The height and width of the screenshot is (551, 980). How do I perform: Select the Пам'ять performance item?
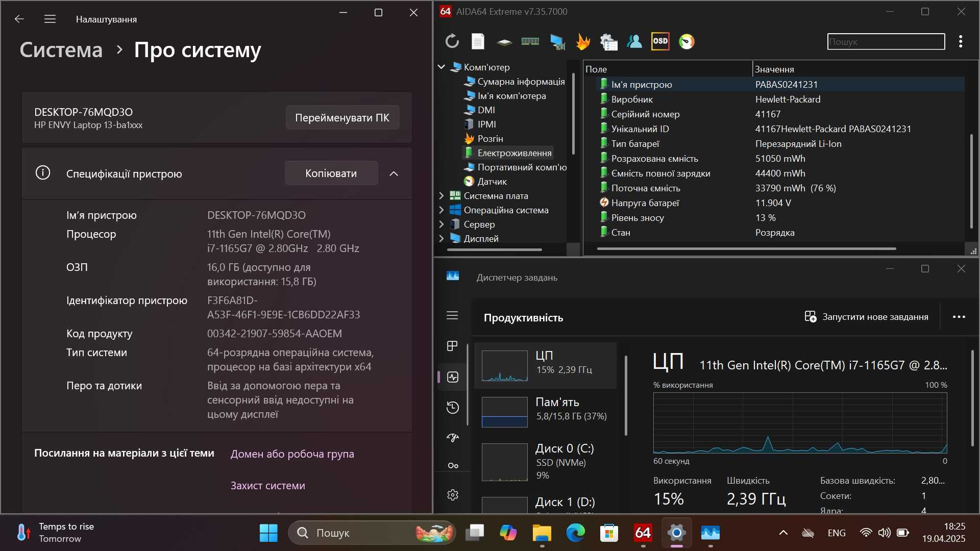tap(546, 412)
